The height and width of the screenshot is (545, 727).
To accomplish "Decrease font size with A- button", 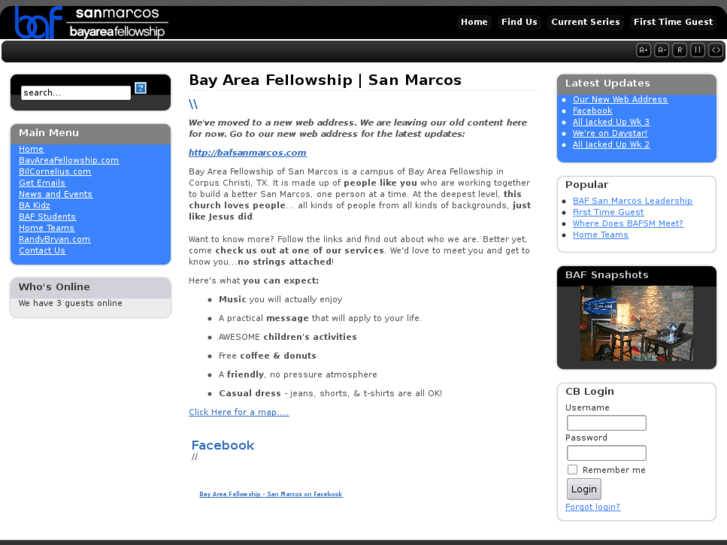I will click(661, 50).
